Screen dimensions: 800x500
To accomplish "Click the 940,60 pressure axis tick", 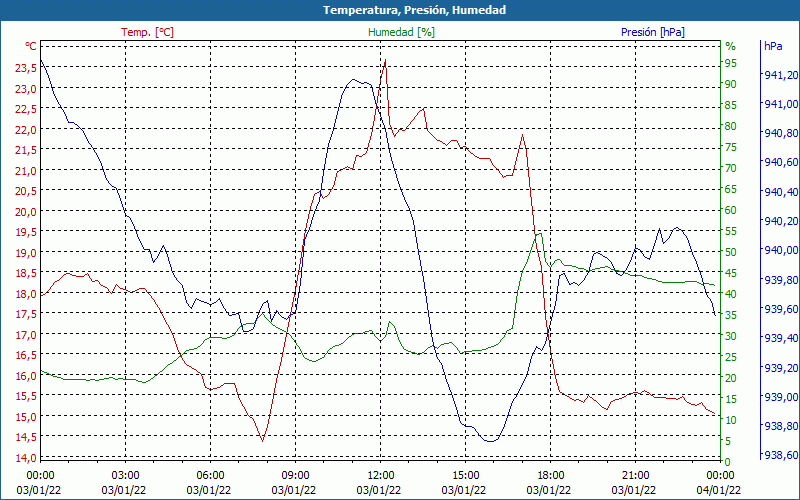I will coord(781,162).
